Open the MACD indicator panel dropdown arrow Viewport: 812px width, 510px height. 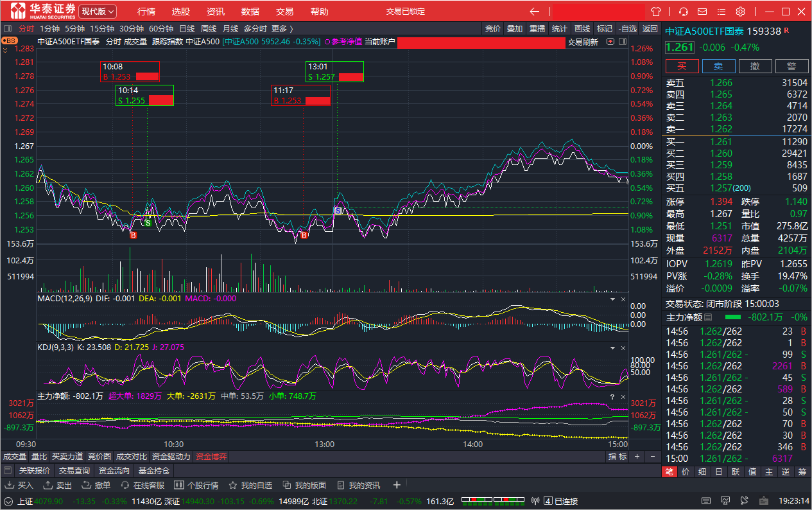pyautogui.click(x=611, y=299)
